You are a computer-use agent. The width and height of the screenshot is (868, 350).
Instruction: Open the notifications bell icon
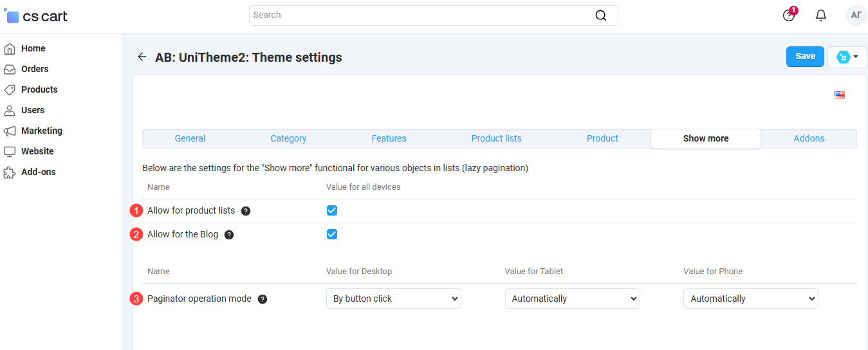(x=820, y=15)
